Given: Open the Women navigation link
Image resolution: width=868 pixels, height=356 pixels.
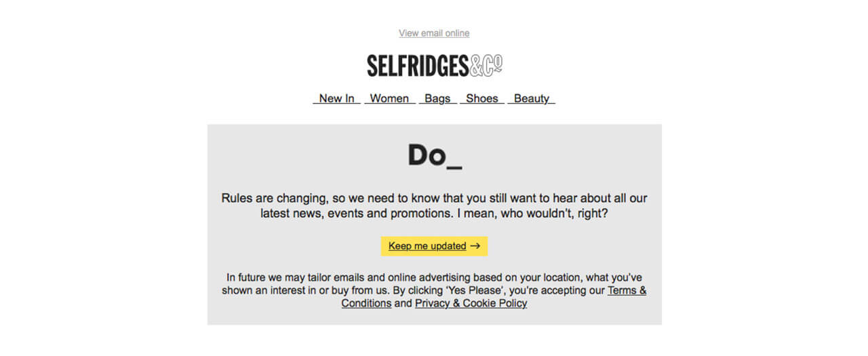Looking at the screenshot, I should [389, 98].
